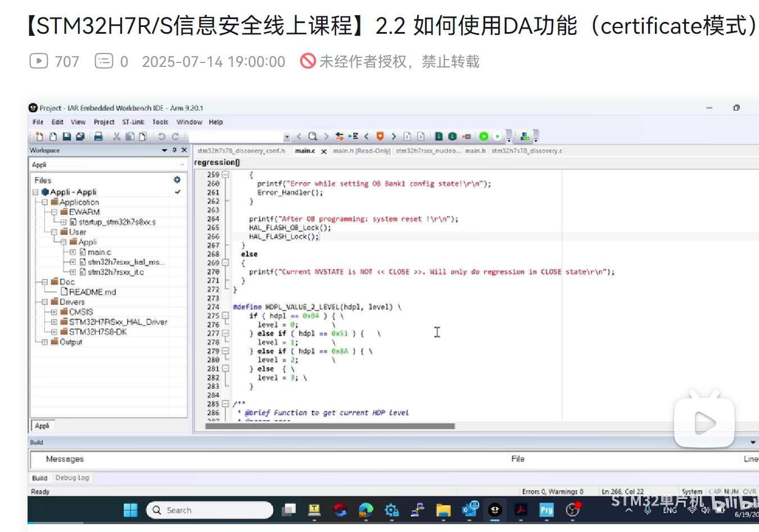Open the toolbar quick search dropdown arrow
The image size is (759, 532).
tap(287, 137)
